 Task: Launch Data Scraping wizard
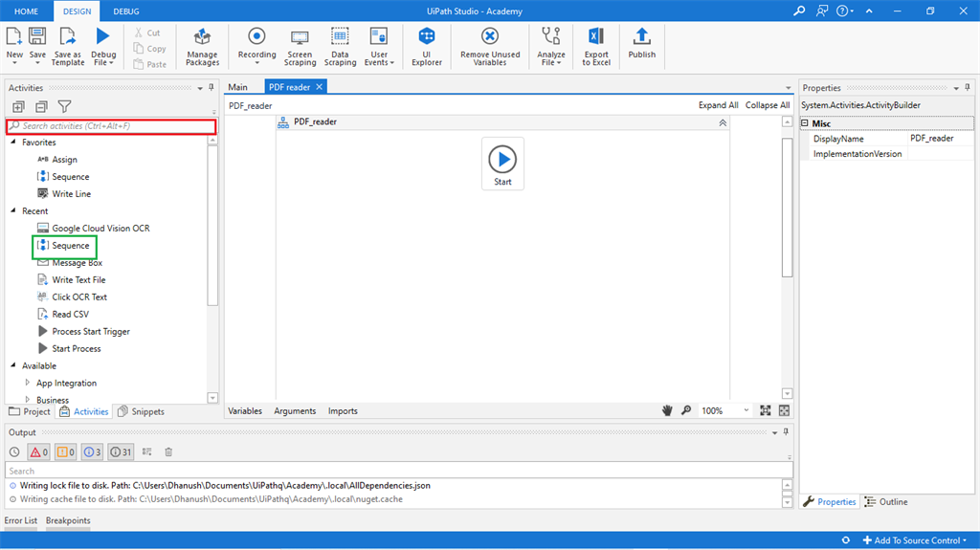click(340, 46)
